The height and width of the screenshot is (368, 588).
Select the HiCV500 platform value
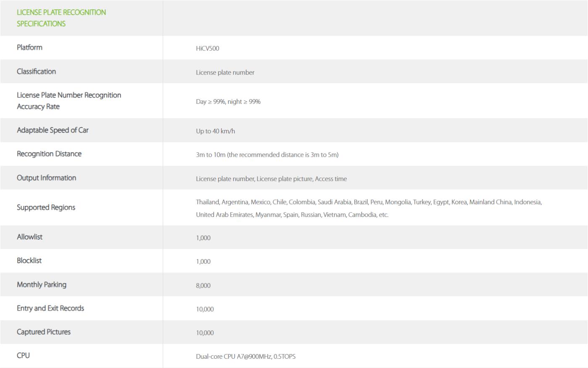coord(207,48)
